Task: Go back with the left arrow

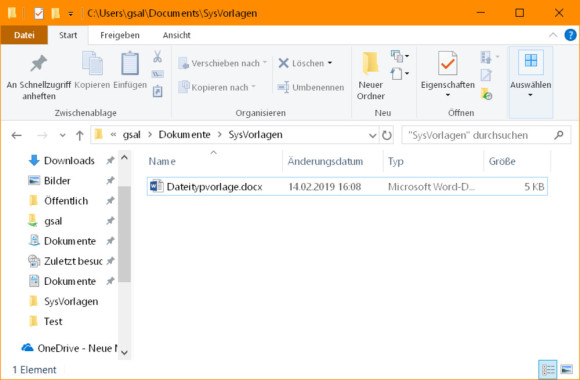Action: tap(17, 135)
